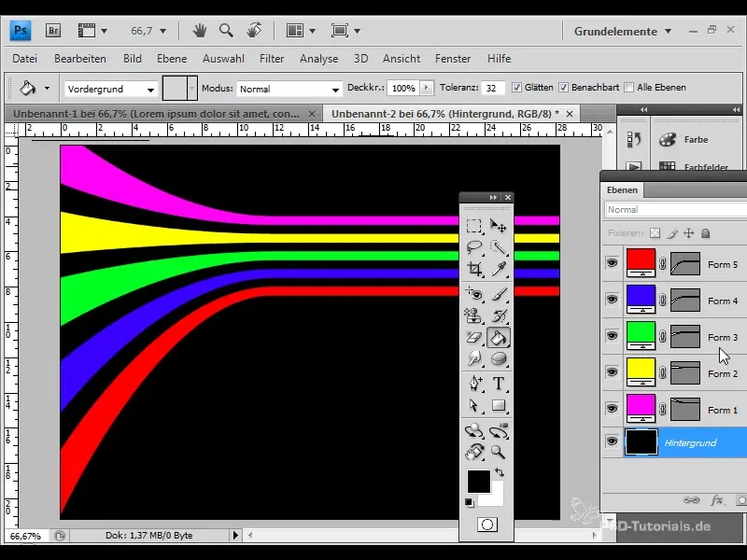The height and width of the screenshot is (560, 747).
Task: Select the Quick Selection tool
Action: 499,247
